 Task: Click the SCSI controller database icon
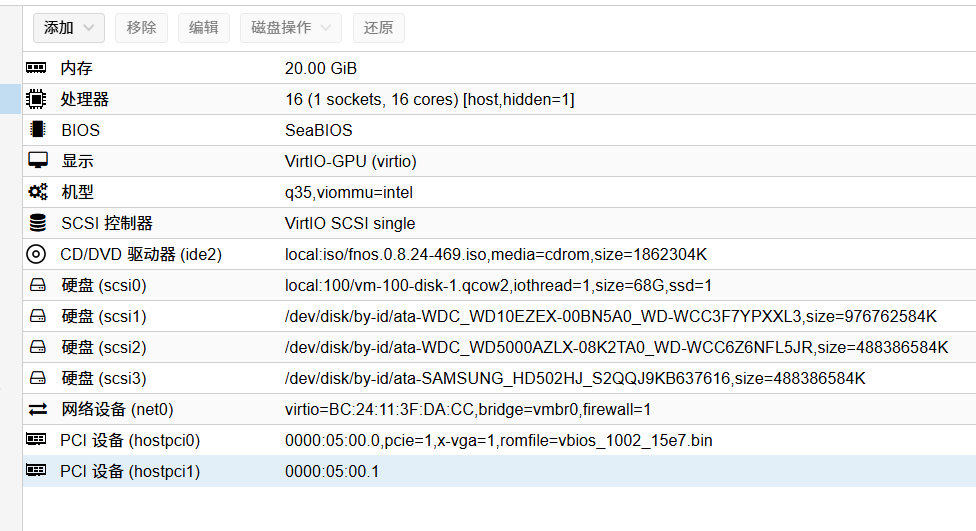pyautogui.click(x=37, y=223)
